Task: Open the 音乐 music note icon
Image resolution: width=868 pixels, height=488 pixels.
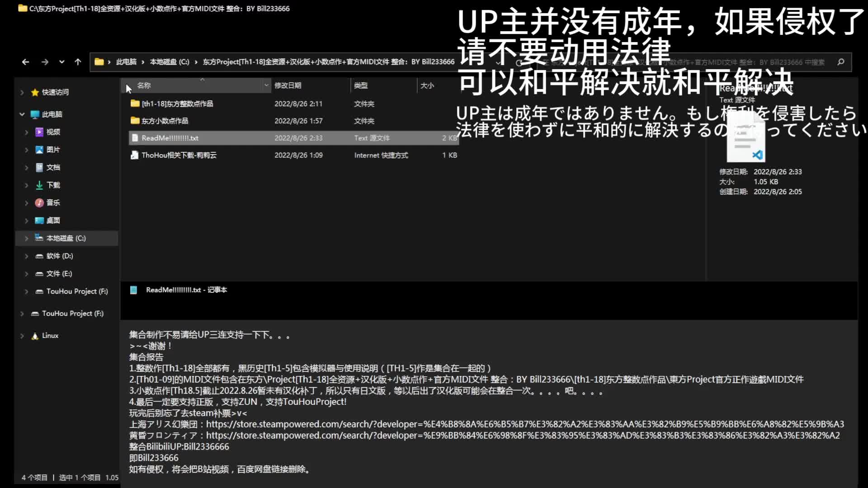Action: pyautogui.click(x=39, y=203)
